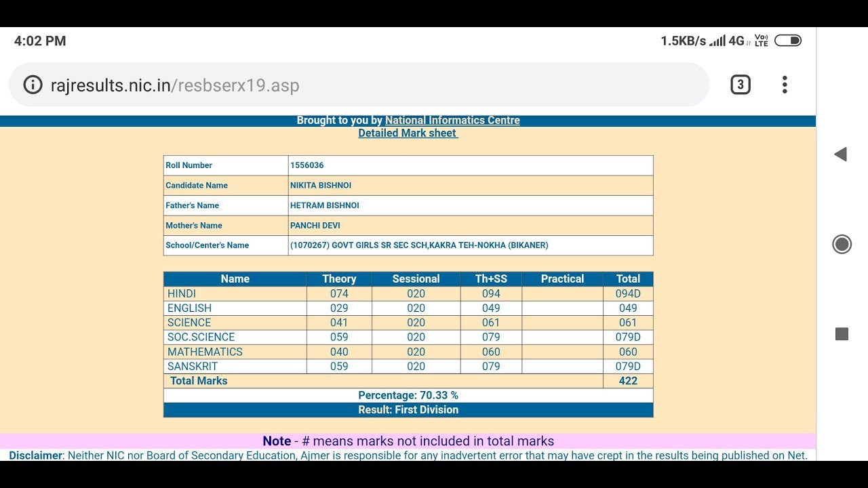The width and height of the screenshot is (868, 488).
Task: Tap the battery icon in status bar
Action: (x=788, y=41)
